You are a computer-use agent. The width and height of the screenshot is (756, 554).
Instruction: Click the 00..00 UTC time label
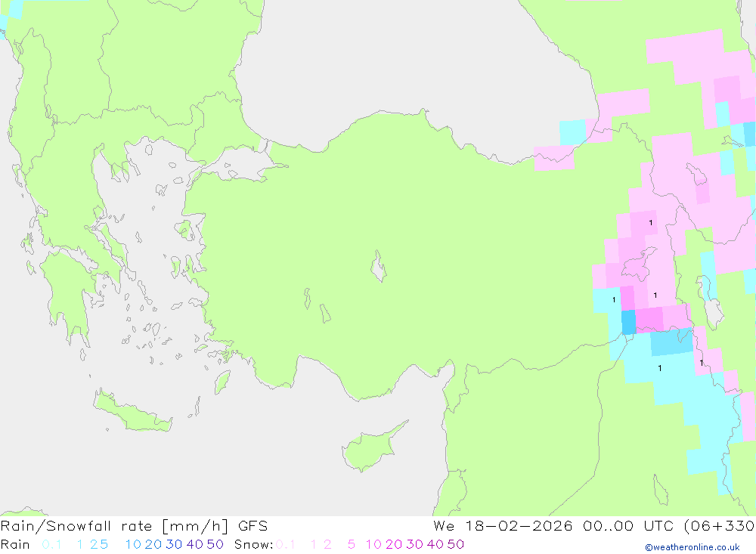[629, 525]
